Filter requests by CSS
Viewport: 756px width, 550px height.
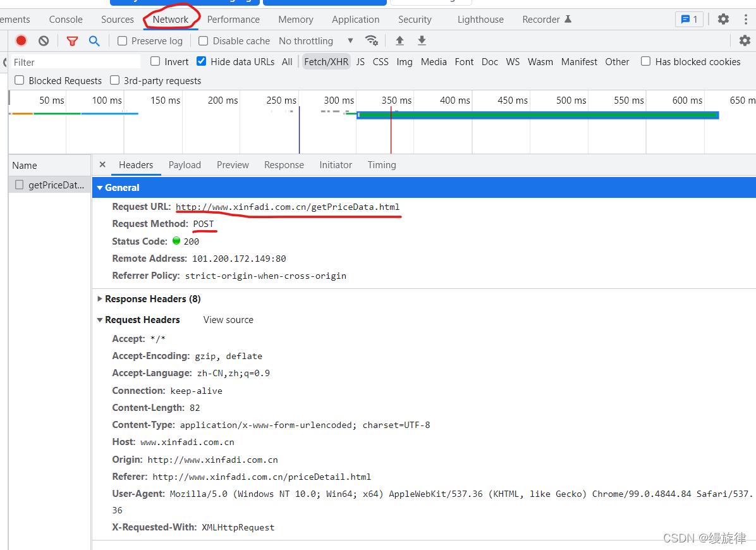[381, 62]
